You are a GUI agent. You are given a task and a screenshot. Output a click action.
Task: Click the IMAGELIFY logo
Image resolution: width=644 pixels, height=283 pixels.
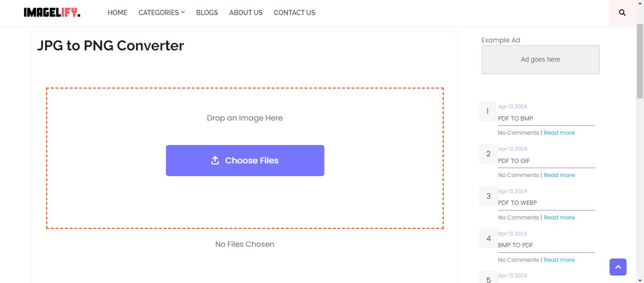[52, 13]
